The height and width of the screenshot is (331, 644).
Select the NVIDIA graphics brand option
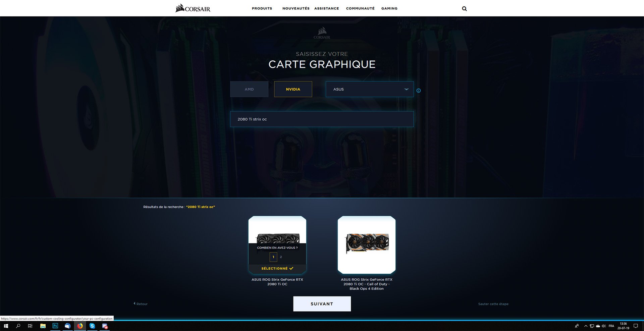[x=293, y=89]
